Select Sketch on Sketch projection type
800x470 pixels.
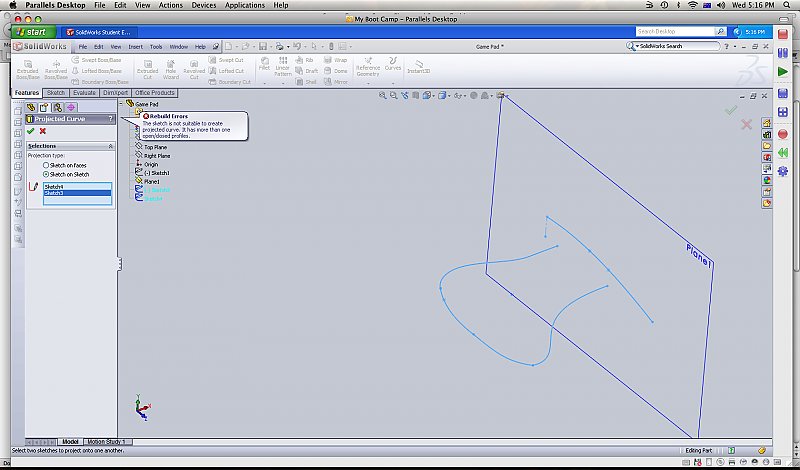click(x=46, y=174)
